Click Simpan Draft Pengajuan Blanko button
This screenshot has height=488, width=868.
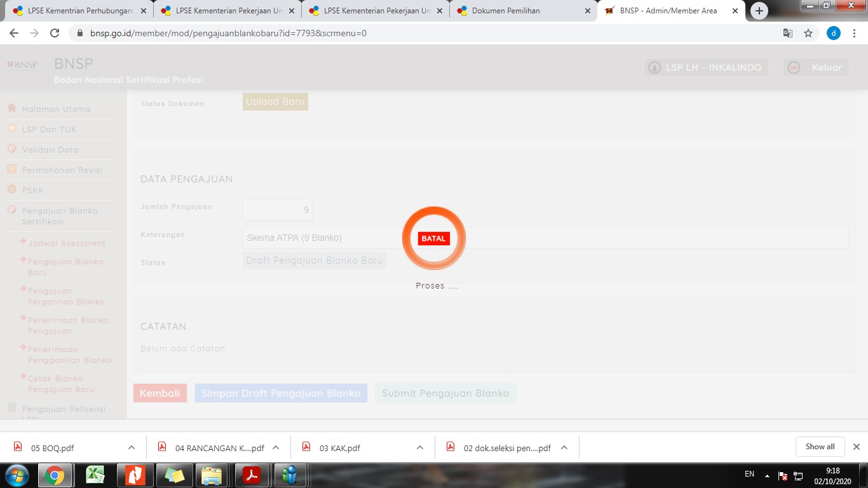click(x=281, y=393)
